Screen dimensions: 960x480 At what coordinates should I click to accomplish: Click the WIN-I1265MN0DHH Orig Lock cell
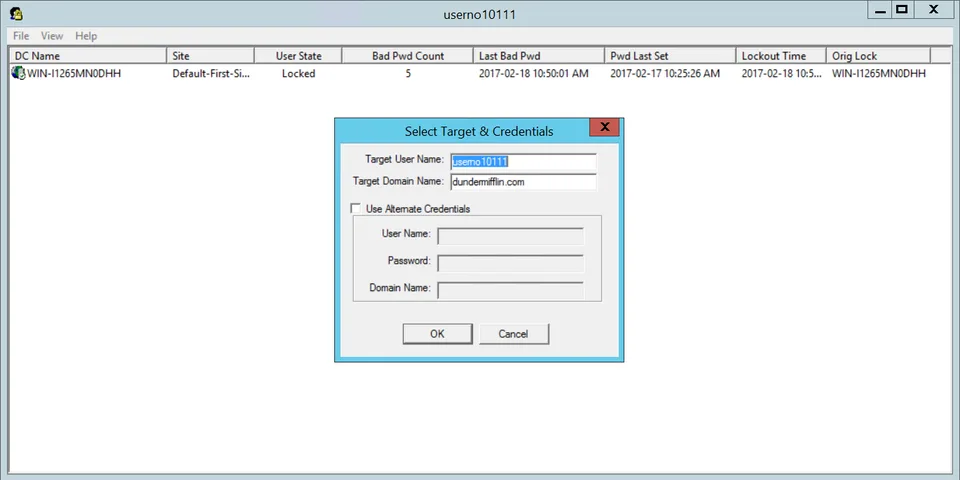click(879, 73)
